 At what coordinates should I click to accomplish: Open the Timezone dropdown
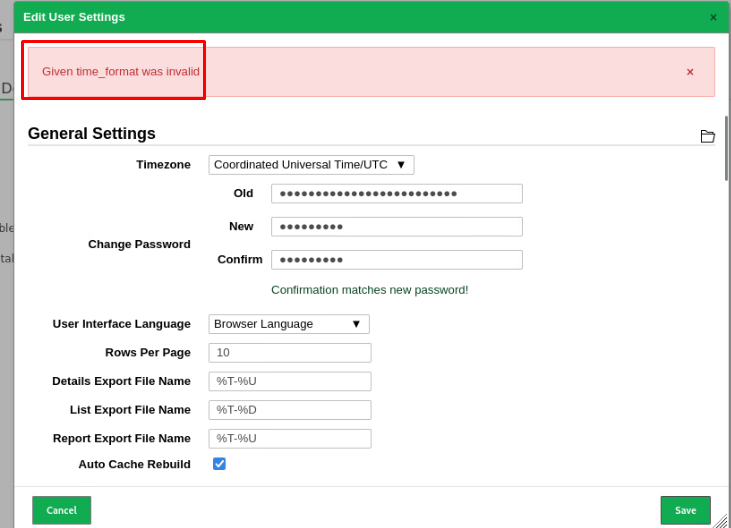pyautogui.click(x=311, y=165)
